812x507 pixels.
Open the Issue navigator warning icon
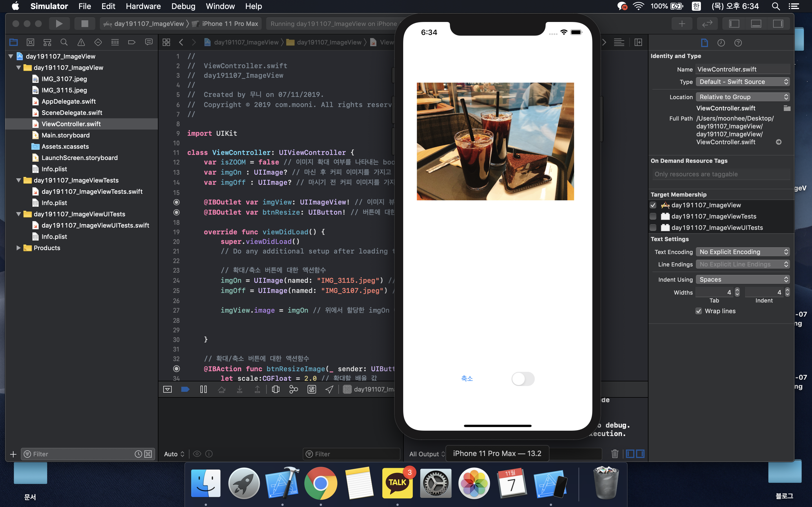pos(81,42)
